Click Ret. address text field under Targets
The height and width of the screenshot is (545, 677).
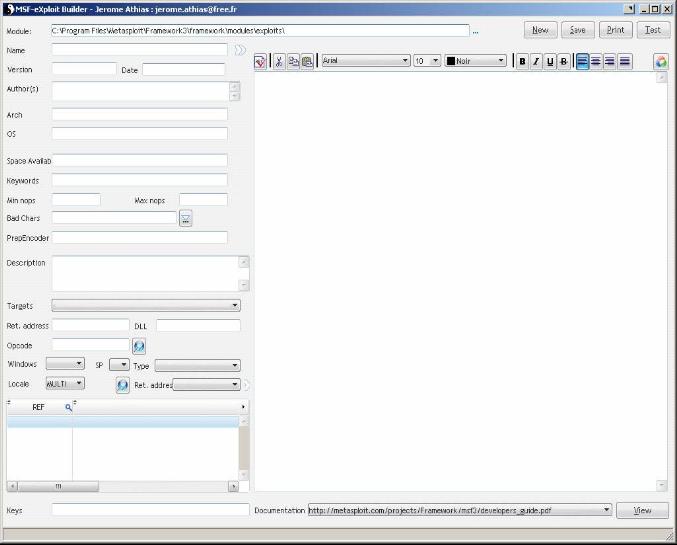(91, 325)
